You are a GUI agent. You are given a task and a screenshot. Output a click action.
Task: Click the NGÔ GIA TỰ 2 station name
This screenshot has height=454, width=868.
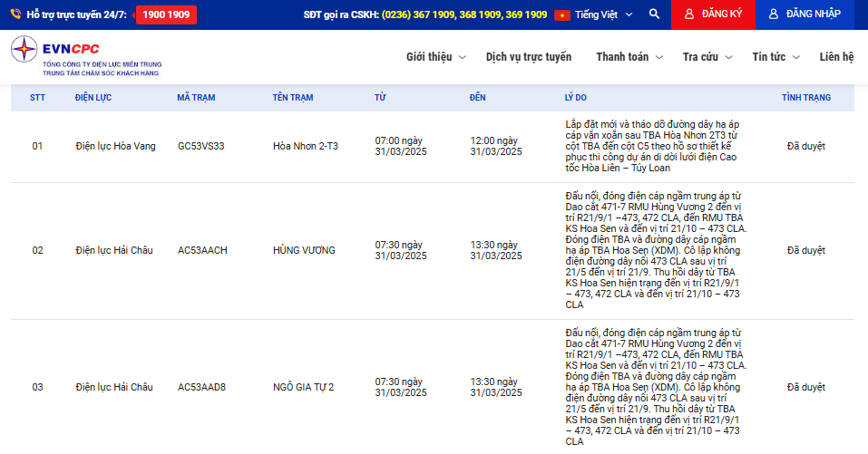pyautogui.click(x=303, y=387)
